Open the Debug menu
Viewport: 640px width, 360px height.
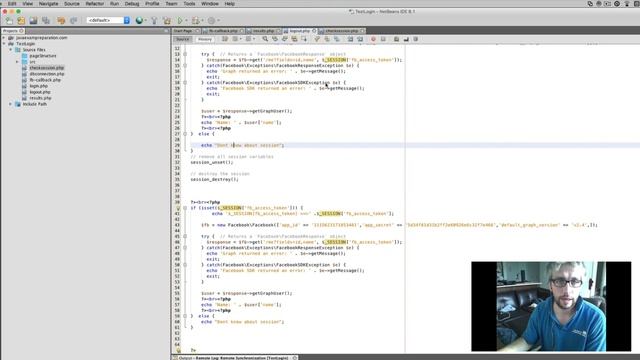[132, 4]
